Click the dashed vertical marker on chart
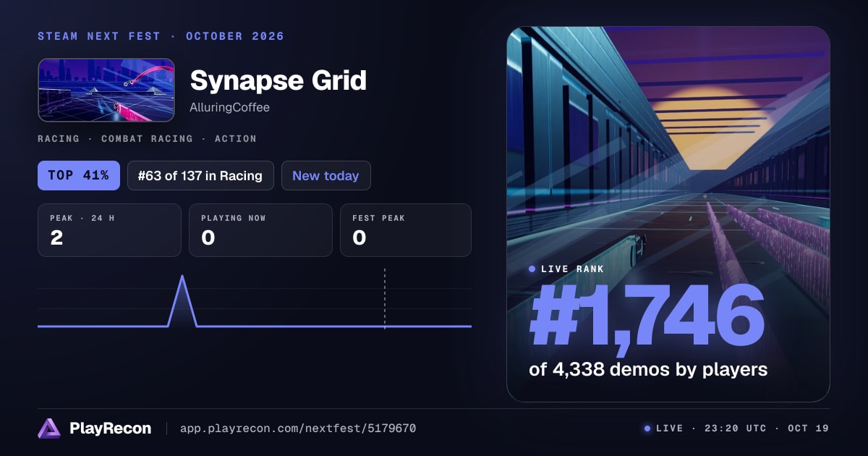868x456 pixels. (x=385, y=299)
